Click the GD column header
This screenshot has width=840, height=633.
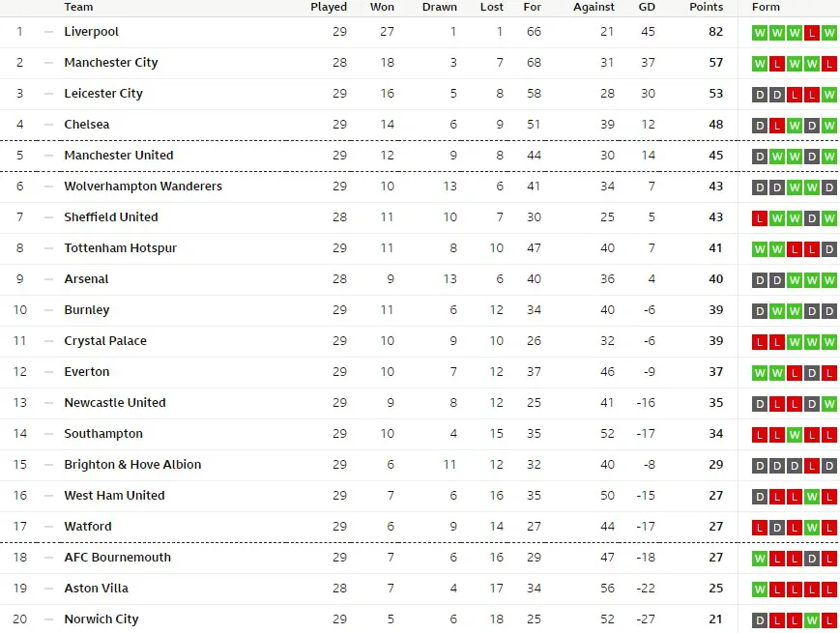coord(647,7)
